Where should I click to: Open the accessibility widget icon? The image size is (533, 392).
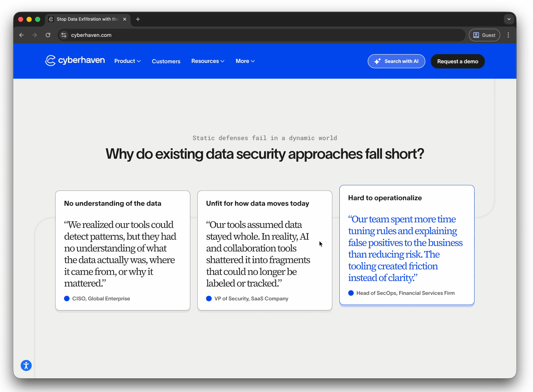tap(26, 365)
